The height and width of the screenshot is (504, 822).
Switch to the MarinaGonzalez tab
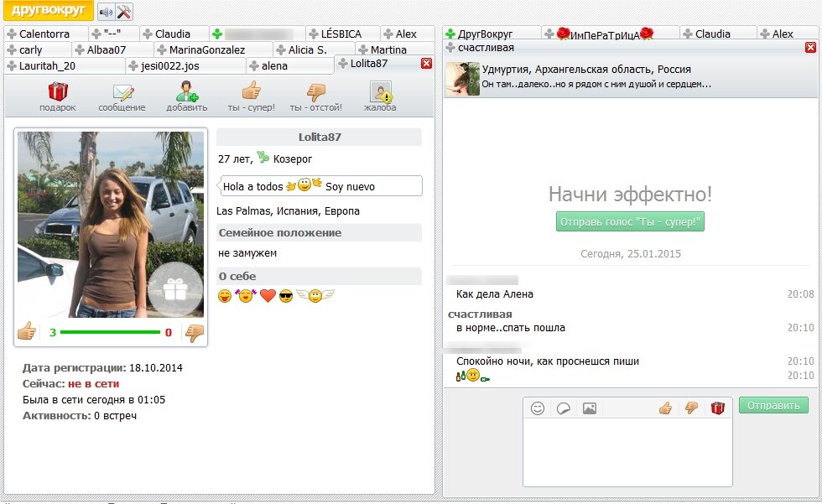[206, 49]
